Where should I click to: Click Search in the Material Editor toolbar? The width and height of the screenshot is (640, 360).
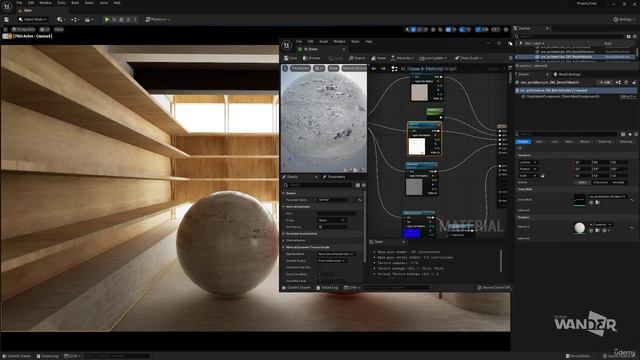click(357, 58)
